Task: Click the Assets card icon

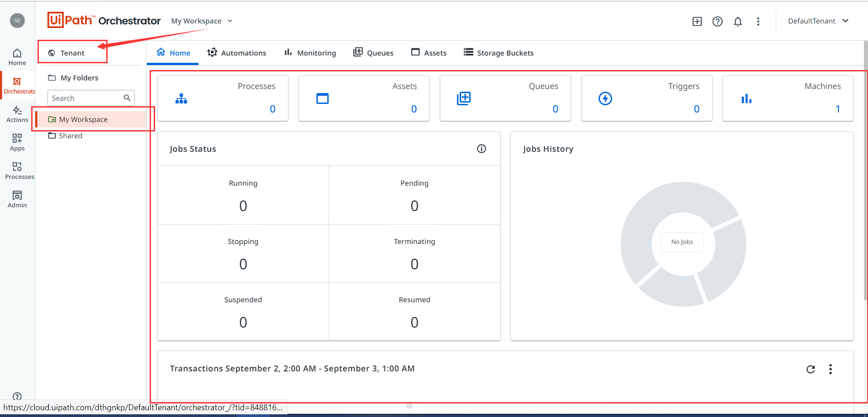Action: tap(322, 98)
